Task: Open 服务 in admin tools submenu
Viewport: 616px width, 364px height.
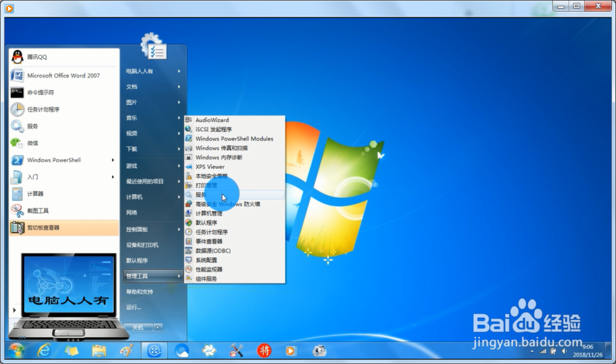Action: [x=235, y=195]
